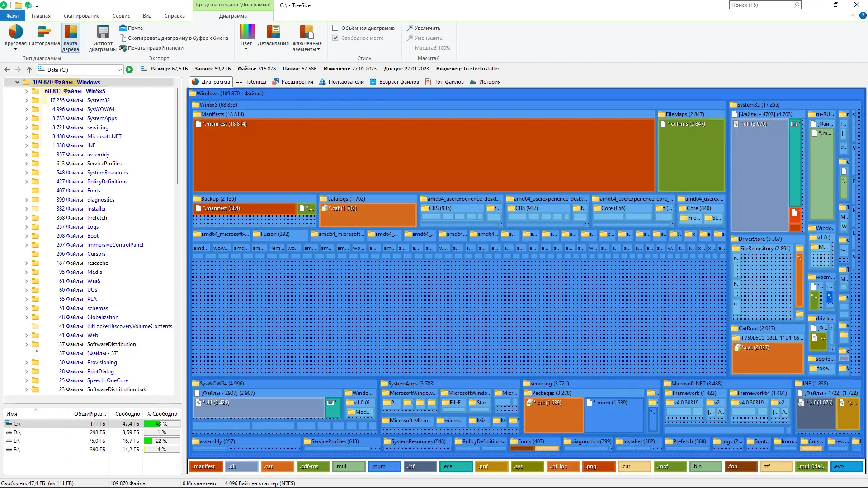Open the Сканирование ribbon tab
The image size is (868, 488).
[x=81, y=16]
